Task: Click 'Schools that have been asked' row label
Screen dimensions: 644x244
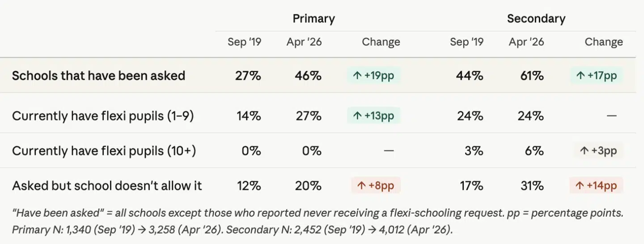Action: (x=98, y=76)
